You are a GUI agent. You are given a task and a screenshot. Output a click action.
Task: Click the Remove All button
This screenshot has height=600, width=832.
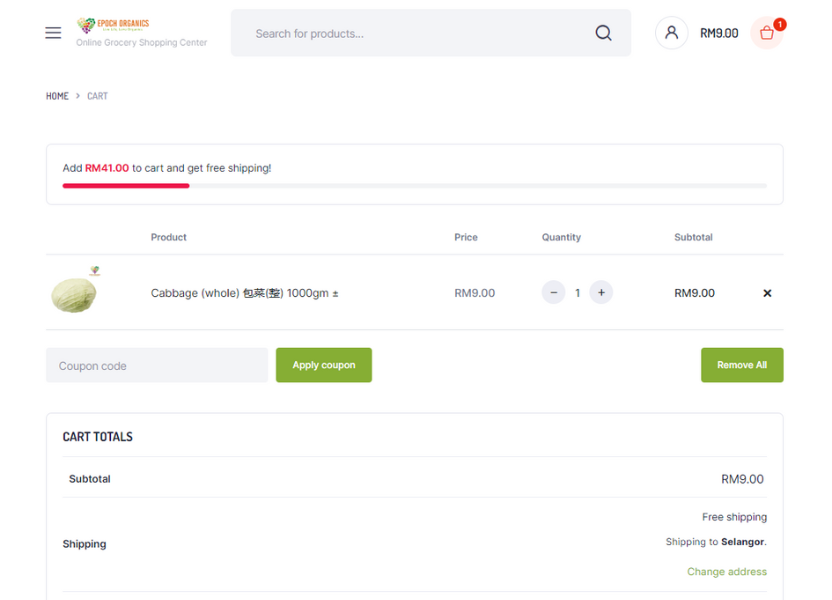742,365
